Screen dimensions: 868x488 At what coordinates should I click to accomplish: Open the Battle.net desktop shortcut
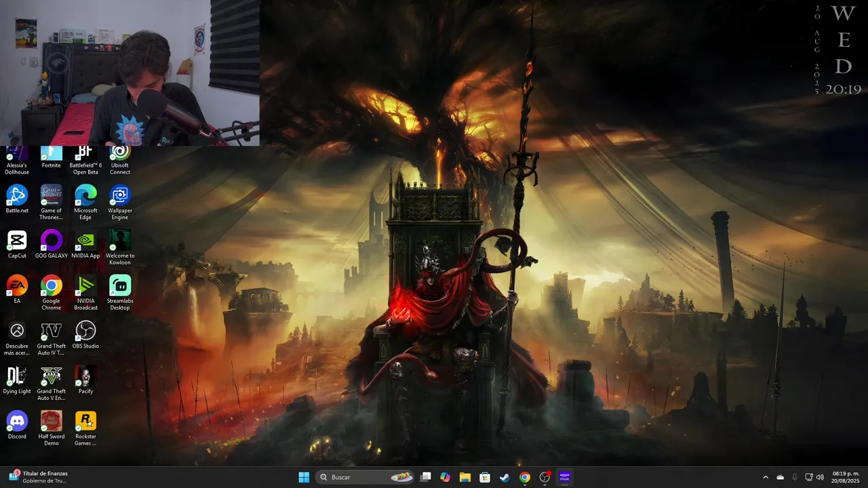pyautogui.click(x=17, y=199)
